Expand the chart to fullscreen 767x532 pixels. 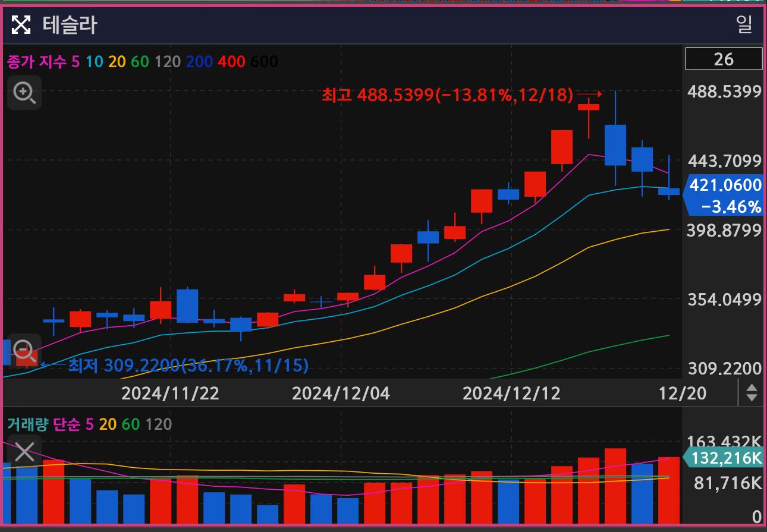[x=21, y=25]
